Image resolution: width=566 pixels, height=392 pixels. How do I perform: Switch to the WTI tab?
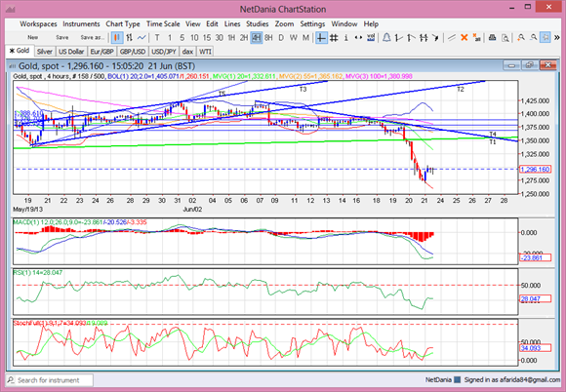click(205, 52)
